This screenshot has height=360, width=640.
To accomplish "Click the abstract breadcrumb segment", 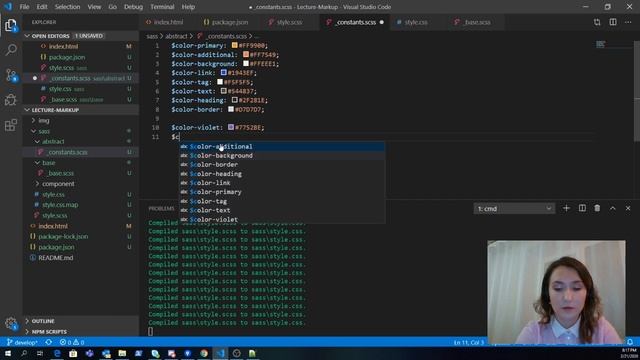I will (x=176, y=36).
